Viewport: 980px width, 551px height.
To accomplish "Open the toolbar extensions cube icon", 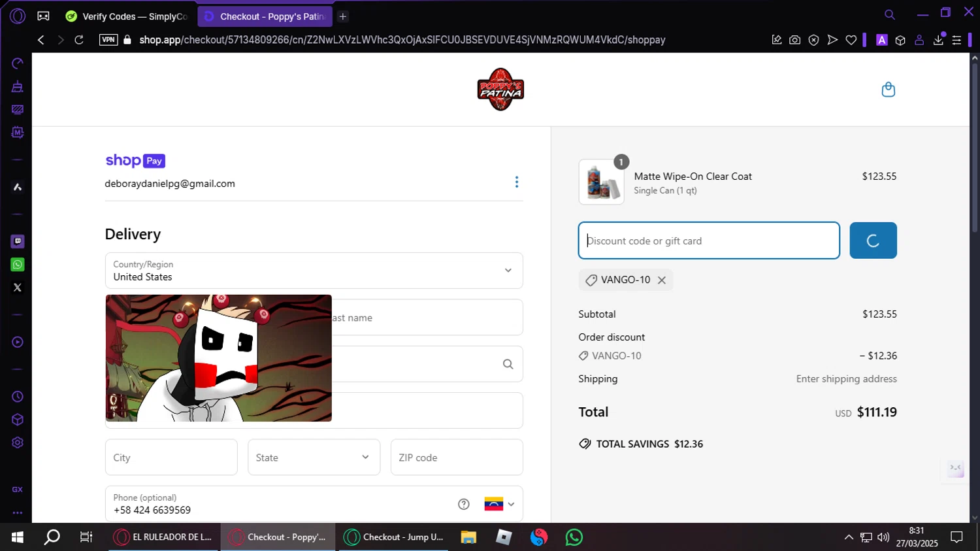I will point(900,40).
